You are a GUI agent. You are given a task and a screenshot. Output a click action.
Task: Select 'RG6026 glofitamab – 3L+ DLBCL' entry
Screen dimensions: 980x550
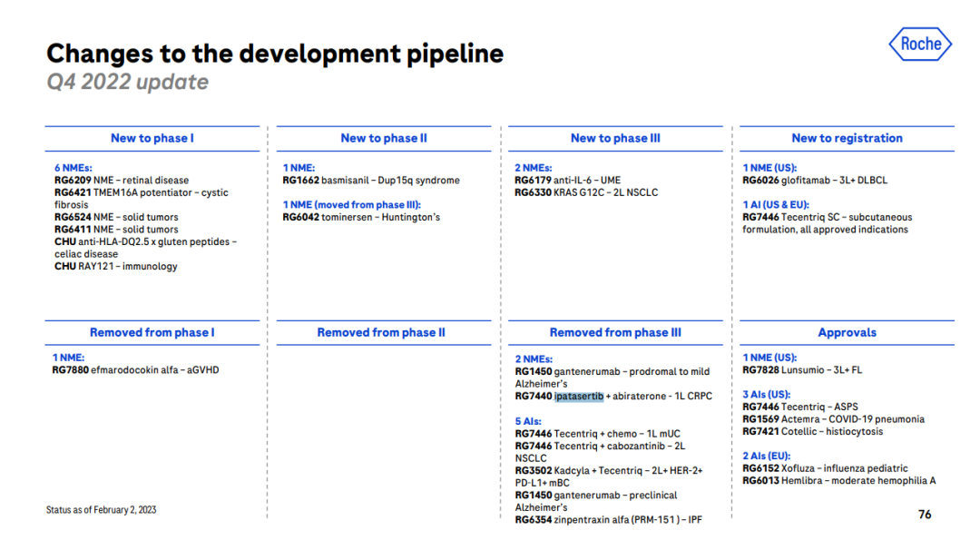coord(815,180)
